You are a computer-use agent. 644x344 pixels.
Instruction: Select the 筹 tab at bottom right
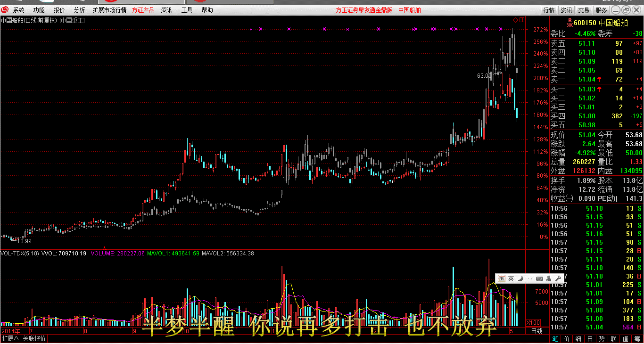pyautogui.click(x=638, y=339)
